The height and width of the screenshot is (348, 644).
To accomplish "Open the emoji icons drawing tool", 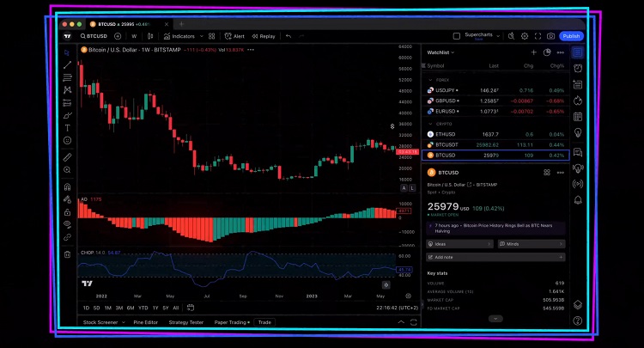I will [x=67, y=140].
